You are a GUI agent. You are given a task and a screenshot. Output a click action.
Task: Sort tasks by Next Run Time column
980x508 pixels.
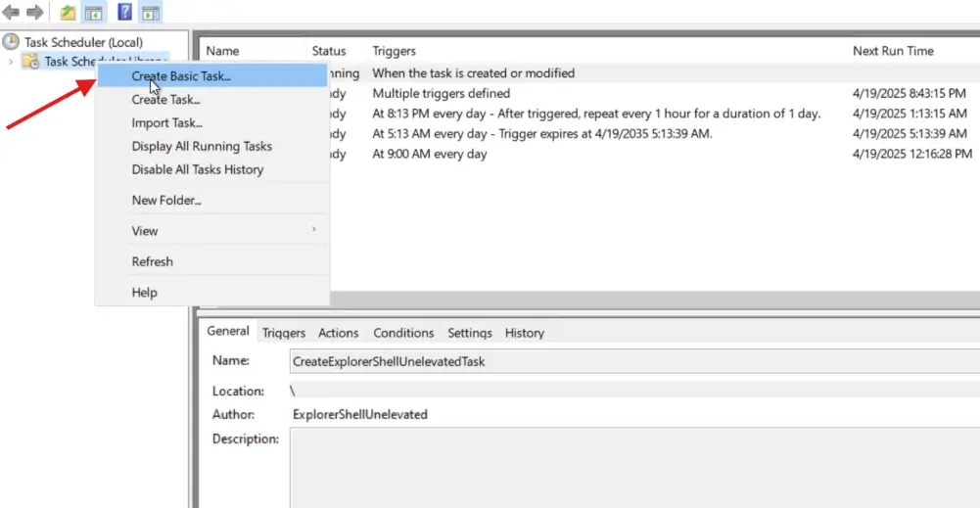coord(893,51)
